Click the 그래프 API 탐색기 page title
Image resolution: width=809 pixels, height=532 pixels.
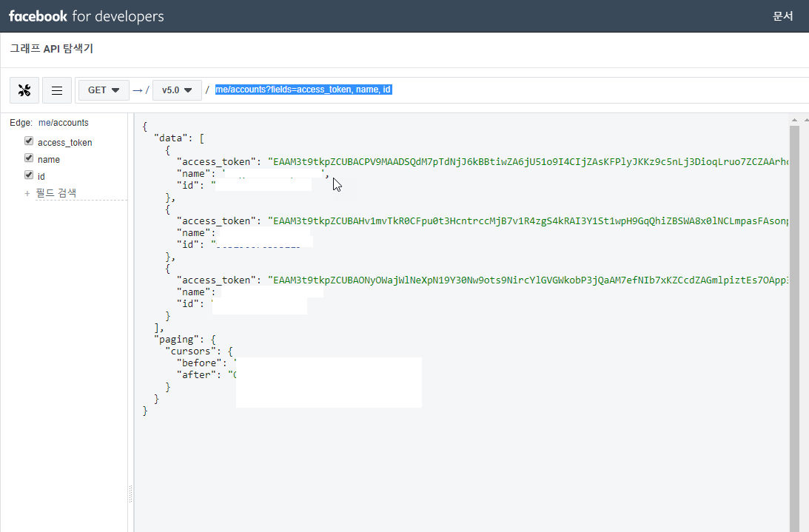(52, 49)
